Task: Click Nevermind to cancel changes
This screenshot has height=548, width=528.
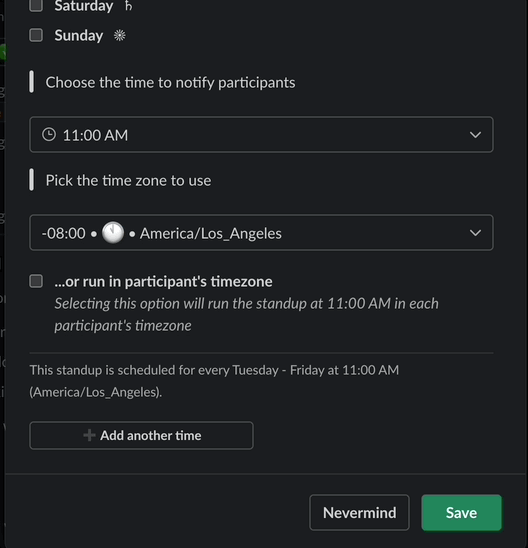Action: click(359, 513)
